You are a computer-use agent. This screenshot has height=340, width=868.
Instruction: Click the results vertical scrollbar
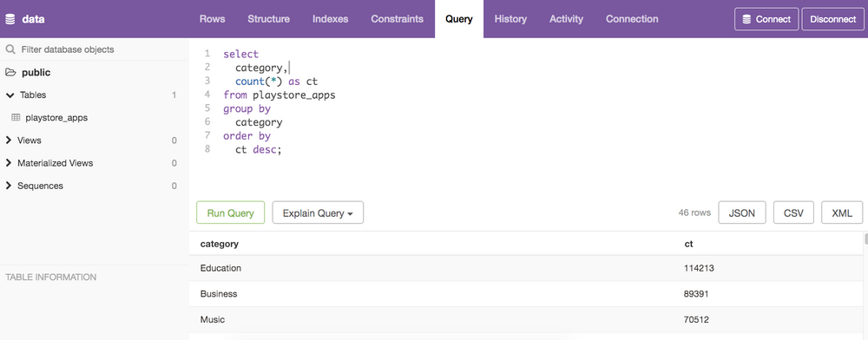pyautogui.click(x=865, y=239)
